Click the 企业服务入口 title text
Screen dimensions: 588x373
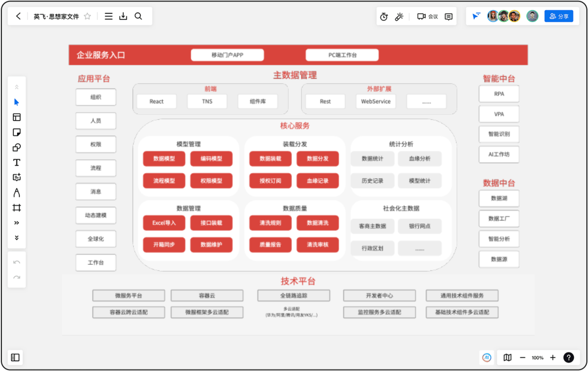tap(101, 55)
